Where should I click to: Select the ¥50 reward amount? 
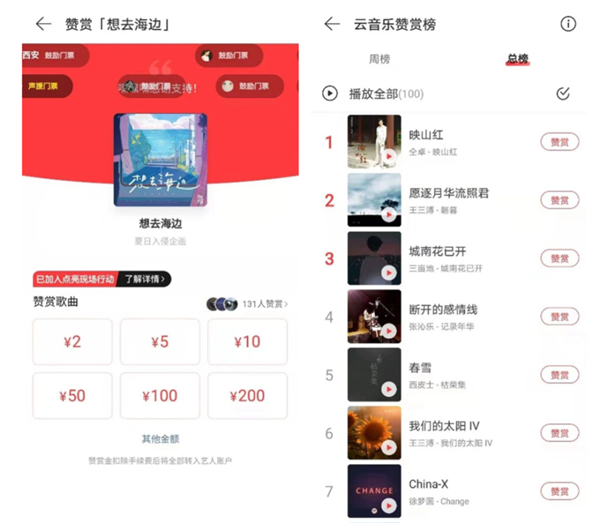click(72, 396)
